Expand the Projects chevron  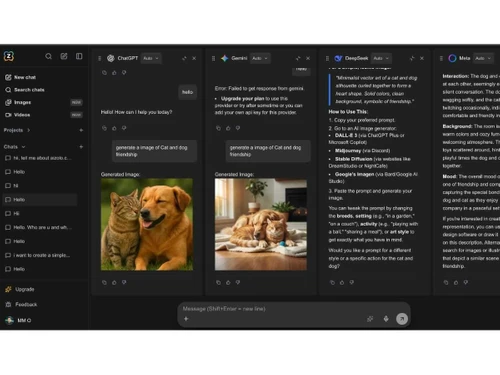[x=29, y=130]
